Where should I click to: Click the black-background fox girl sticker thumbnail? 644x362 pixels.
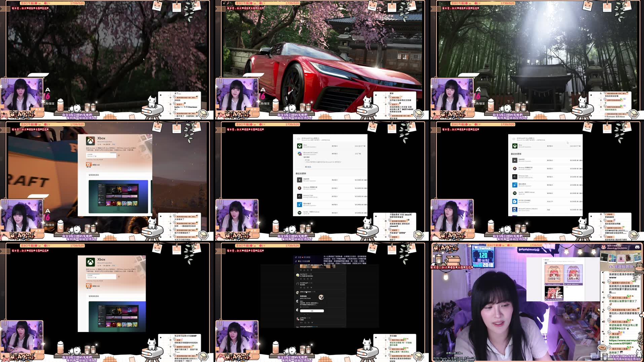554,294
